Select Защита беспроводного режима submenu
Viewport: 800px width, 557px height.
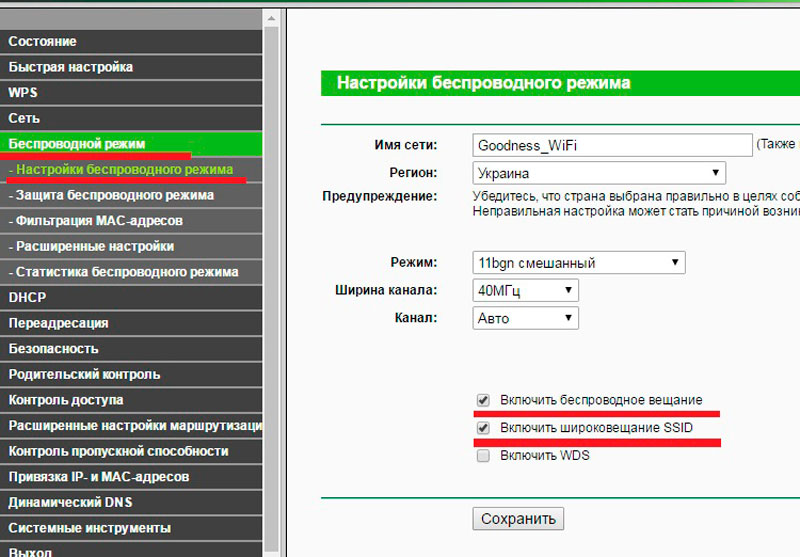(131, 195)
